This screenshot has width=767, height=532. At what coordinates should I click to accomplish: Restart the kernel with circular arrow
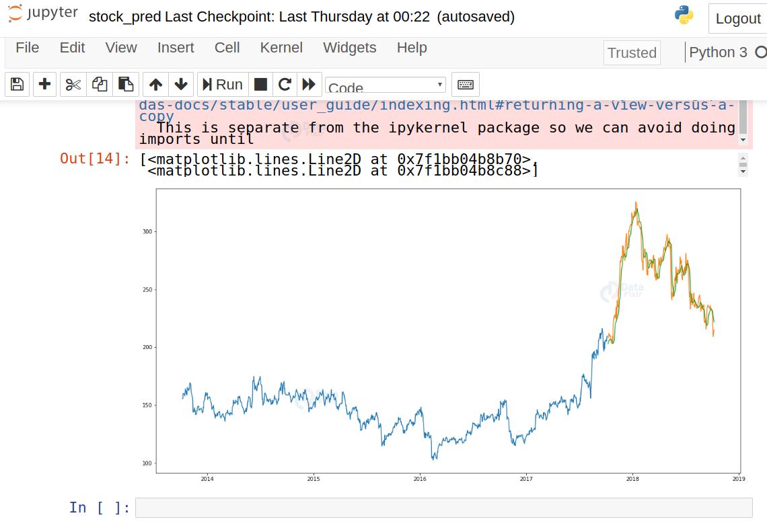[285, 84]
